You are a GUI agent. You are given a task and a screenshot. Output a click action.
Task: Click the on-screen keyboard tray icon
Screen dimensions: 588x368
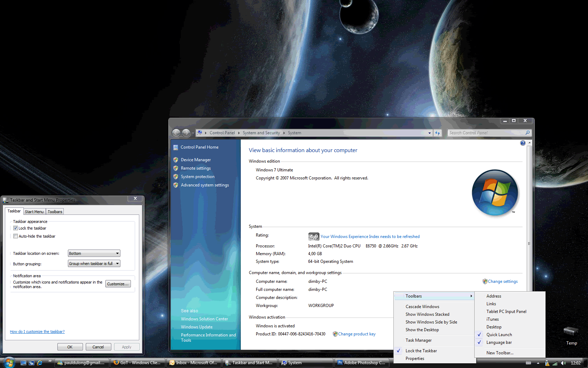coord(528,363)
